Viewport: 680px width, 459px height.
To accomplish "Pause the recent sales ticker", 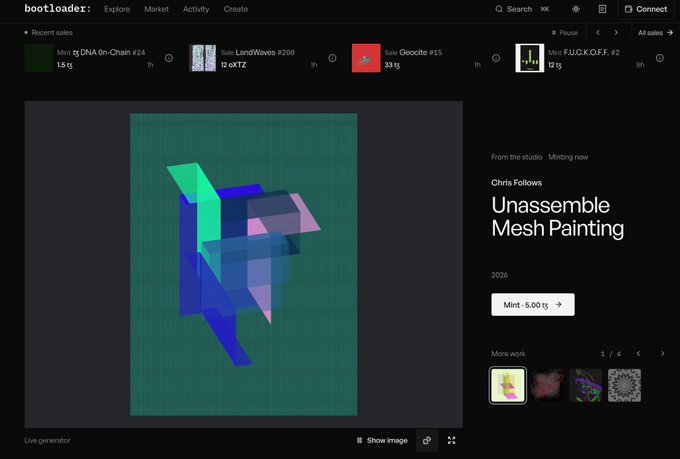I will (565, 33).
